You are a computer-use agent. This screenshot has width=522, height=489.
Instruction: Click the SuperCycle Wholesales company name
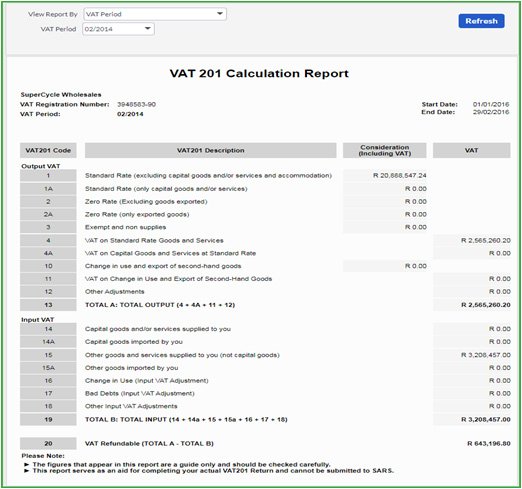pyautogui.click(x=61, y=95)
